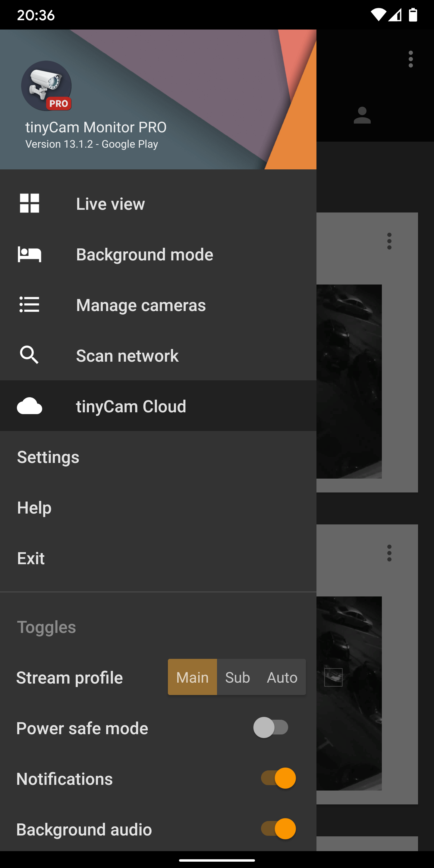Select Live view menu entry
The height and width of the screenshot is (868, 434).
[x=158, y=203]
